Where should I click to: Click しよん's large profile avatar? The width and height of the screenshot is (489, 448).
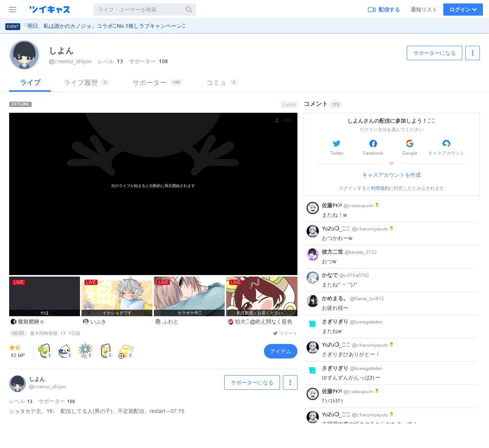coord(24,55)
